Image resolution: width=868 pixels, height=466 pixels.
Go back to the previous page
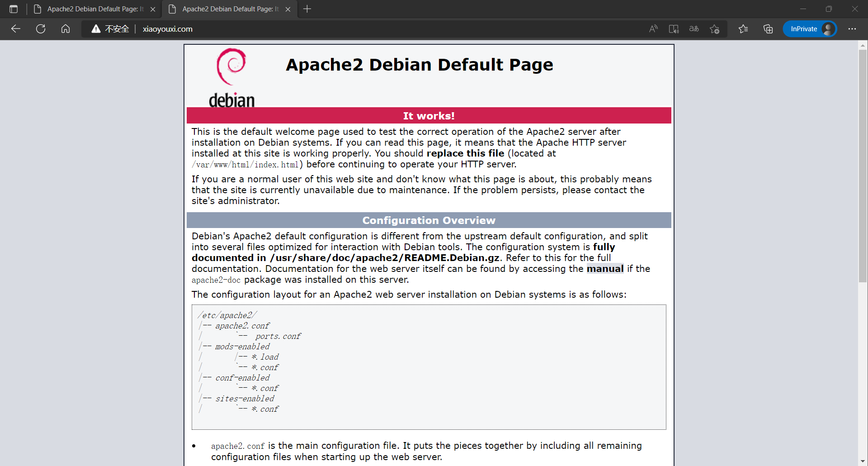[x=16, y=29]
